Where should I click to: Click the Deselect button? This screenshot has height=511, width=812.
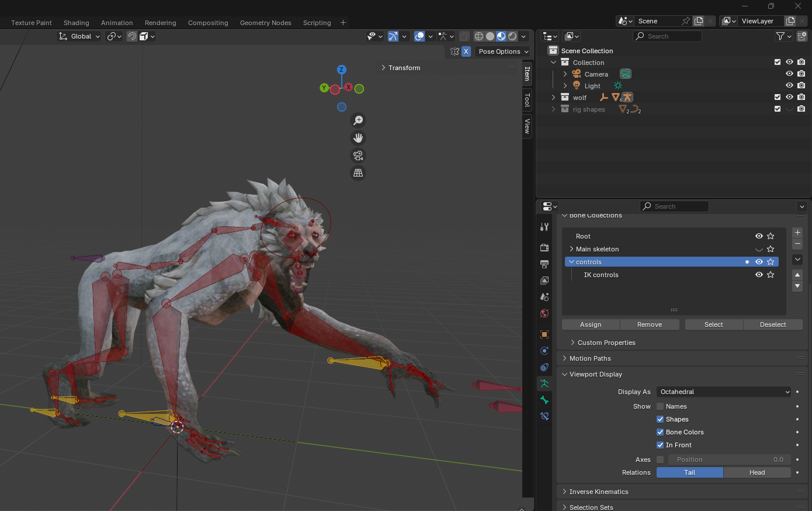coord(773,324)
